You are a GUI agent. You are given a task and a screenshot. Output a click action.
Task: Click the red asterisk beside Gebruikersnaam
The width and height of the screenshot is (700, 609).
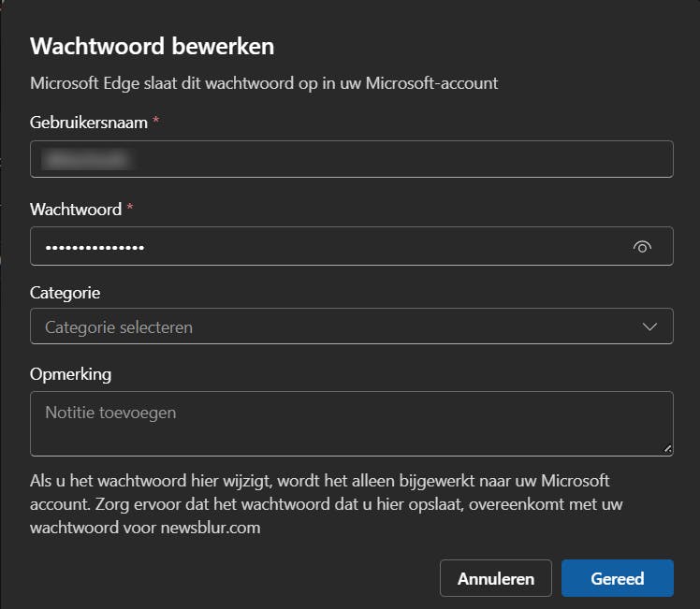click(156, 123)
